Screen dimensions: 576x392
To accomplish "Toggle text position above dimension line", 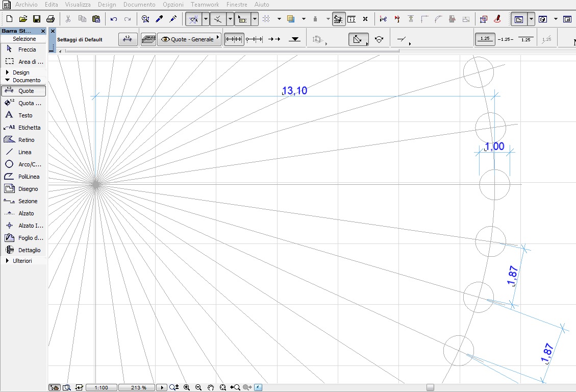I will click(485, 39).
